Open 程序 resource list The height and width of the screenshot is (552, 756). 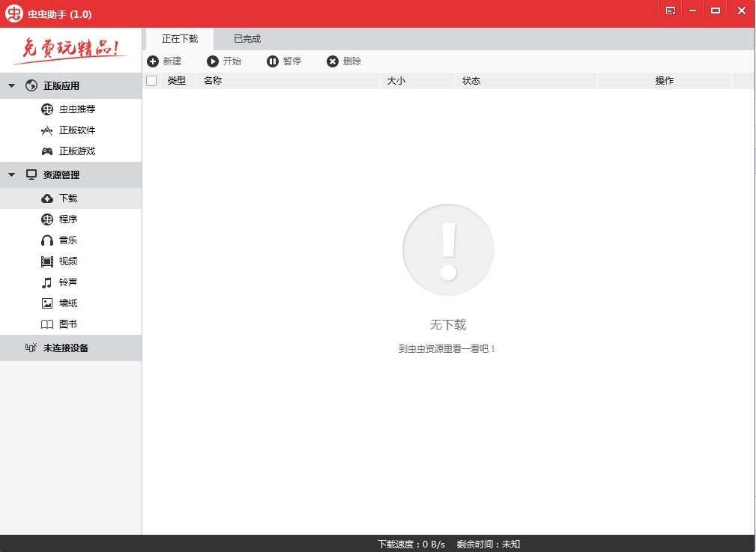[68, 219]
